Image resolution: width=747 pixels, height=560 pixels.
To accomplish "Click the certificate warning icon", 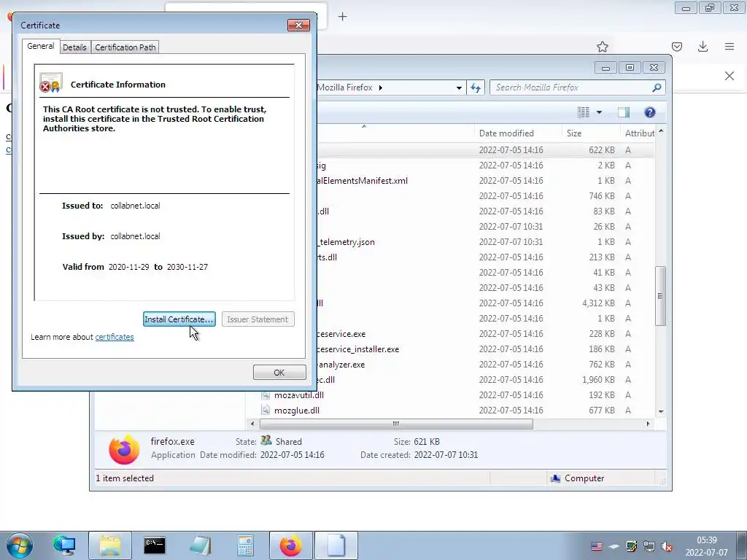I will (x=50, y=82).
